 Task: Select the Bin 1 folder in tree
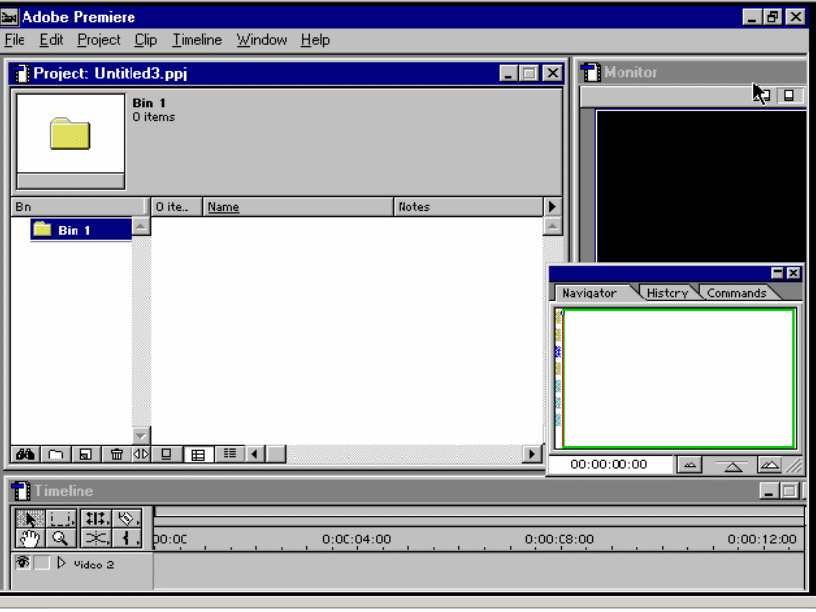pos(81,230)
